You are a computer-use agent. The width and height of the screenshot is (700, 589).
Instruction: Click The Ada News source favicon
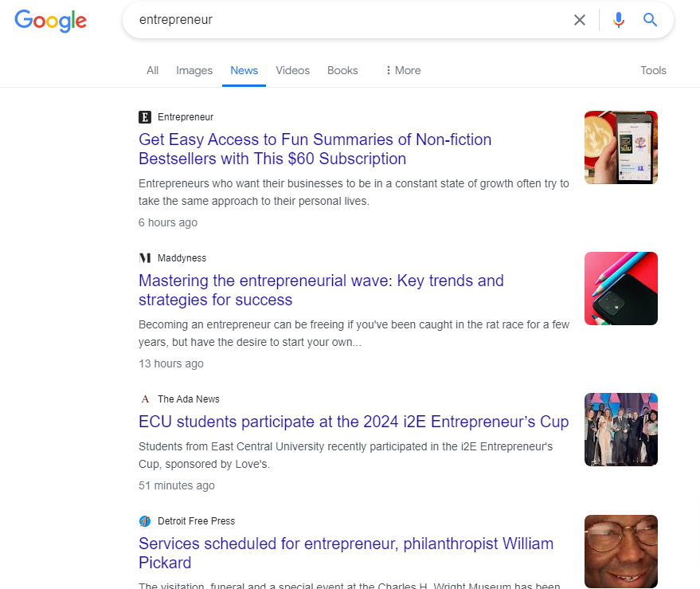point(145,399)
